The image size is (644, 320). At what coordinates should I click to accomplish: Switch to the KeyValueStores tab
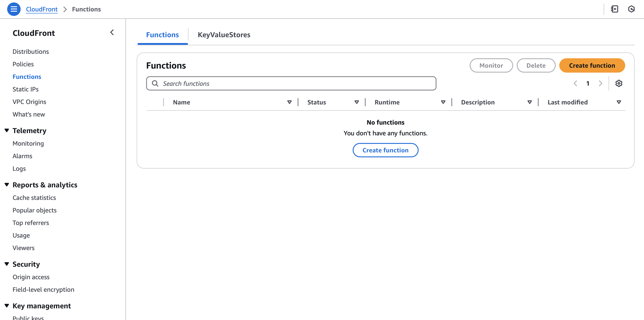(224, 35)
